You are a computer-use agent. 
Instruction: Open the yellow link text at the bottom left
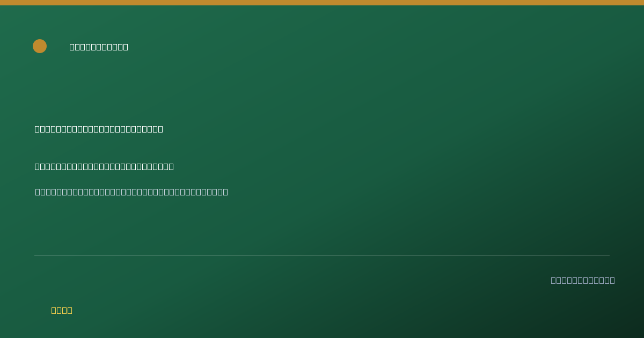pyautogui.click(x=62, y=310)
